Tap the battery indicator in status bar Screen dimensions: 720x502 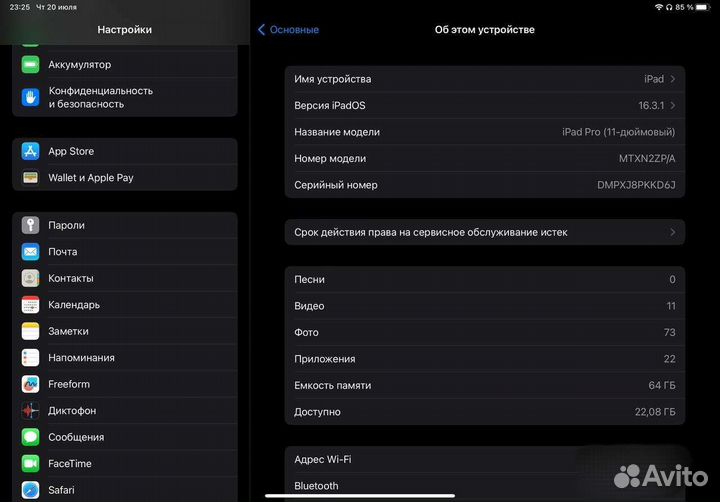[703, 7]
